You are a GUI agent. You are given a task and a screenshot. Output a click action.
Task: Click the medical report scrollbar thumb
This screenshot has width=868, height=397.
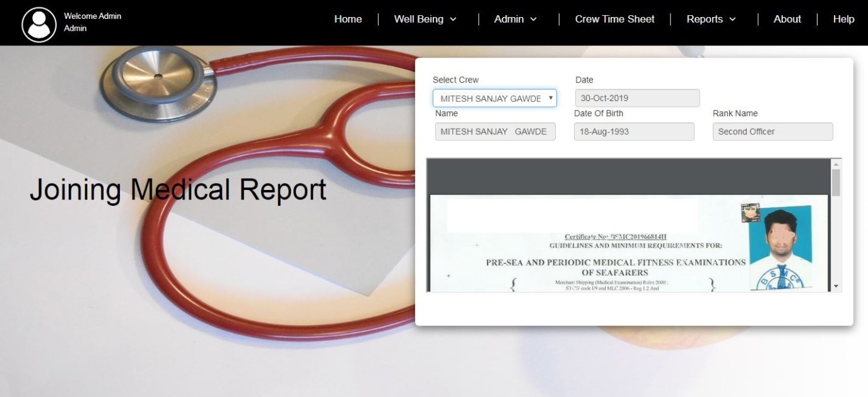click(x=836, y=182)
